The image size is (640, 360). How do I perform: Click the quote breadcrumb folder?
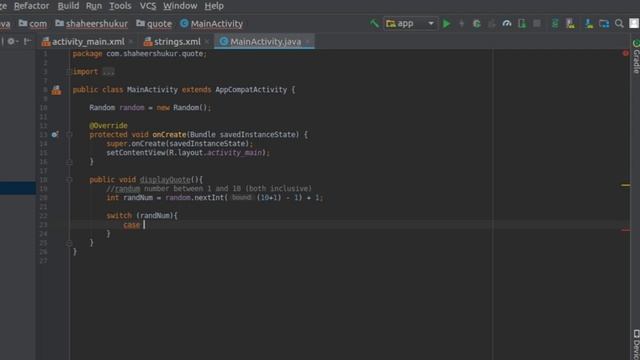click(154, 24)
